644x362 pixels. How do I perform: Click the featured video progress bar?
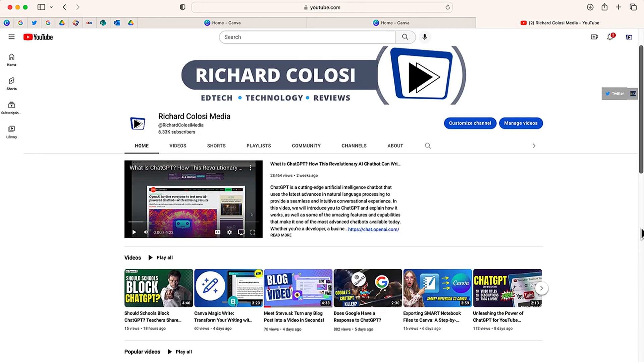[x=194, y=222]
